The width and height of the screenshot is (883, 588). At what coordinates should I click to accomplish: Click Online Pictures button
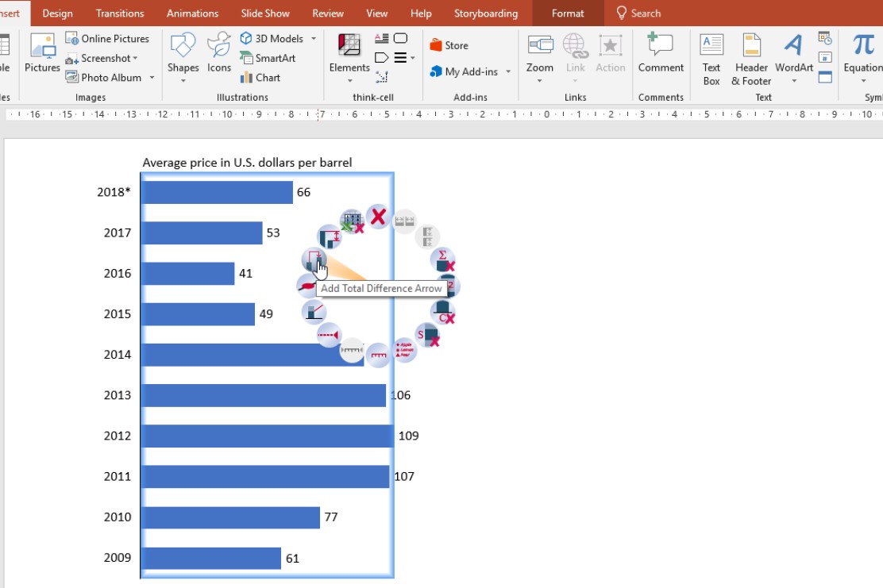click(x=107, y=38)
